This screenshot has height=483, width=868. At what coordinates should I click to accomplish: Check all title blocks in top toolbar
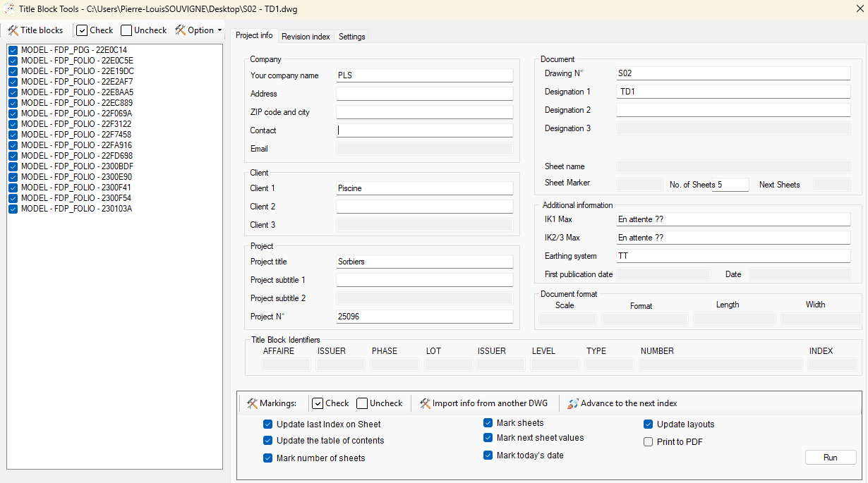click(x=95, y=30)
